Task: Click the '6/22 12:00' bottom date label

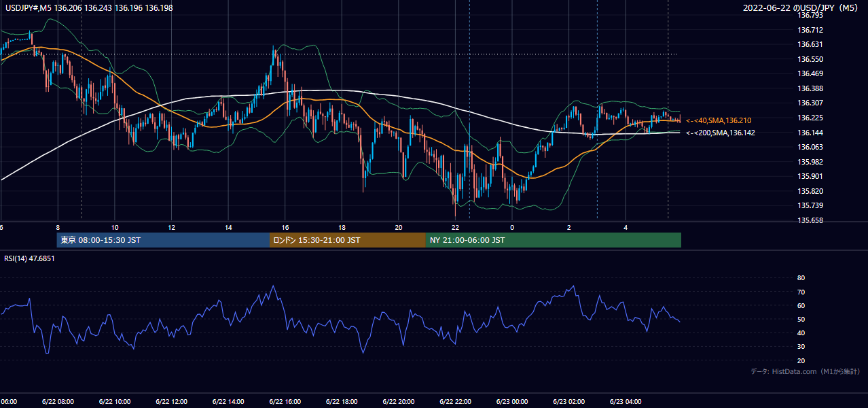Action: point(171,401)
